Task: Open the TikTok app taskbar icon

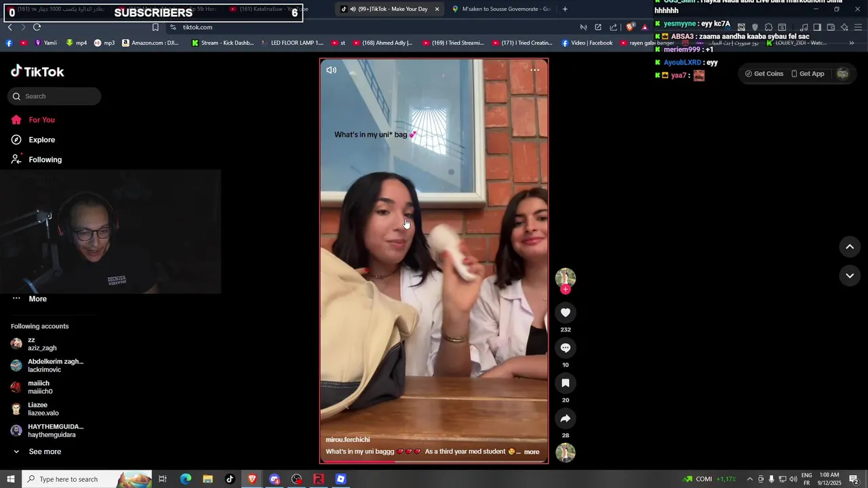Action: click(230, 479)
